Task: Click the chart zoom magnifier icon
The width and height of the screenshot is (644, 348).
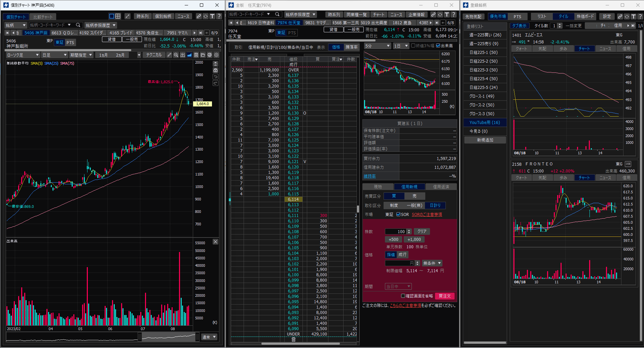Action: click(x=176, y=55)
